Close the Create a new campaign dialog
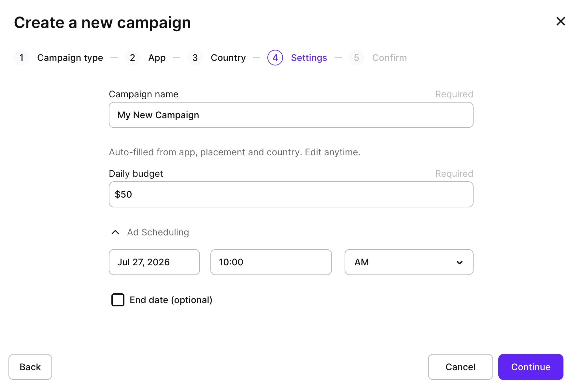This screenshot has height=392, width=583. [x=561, y=21]
